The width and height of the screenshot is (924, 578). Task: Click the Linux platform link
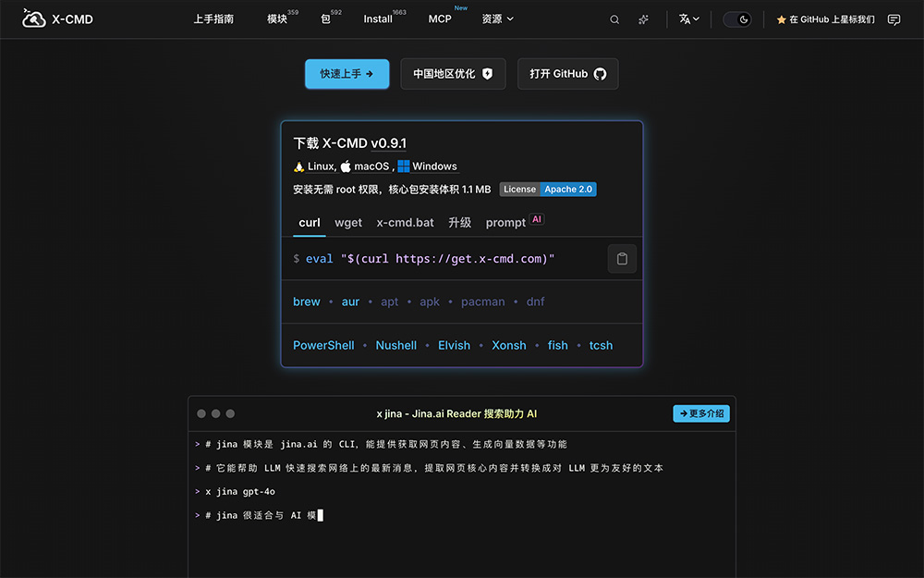pyautogui.click(x=322, y=166)
